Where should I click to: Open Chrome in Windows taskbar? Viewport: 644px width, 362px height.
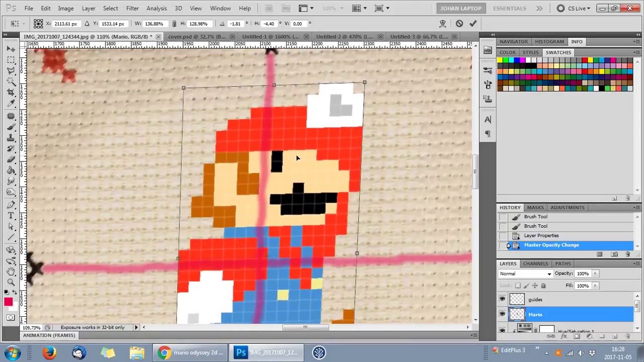[x=191, y=352]
